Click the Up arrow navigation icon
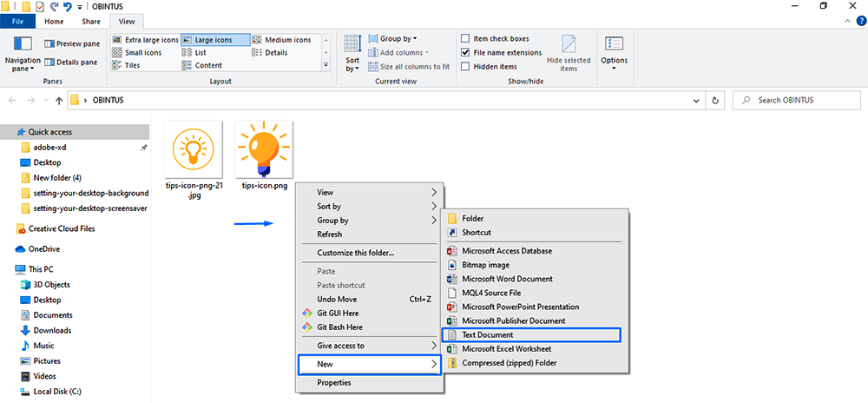Image resolution: width=868 pixels, height=403 pixels. pyautogui.click(x=58, y=100)
